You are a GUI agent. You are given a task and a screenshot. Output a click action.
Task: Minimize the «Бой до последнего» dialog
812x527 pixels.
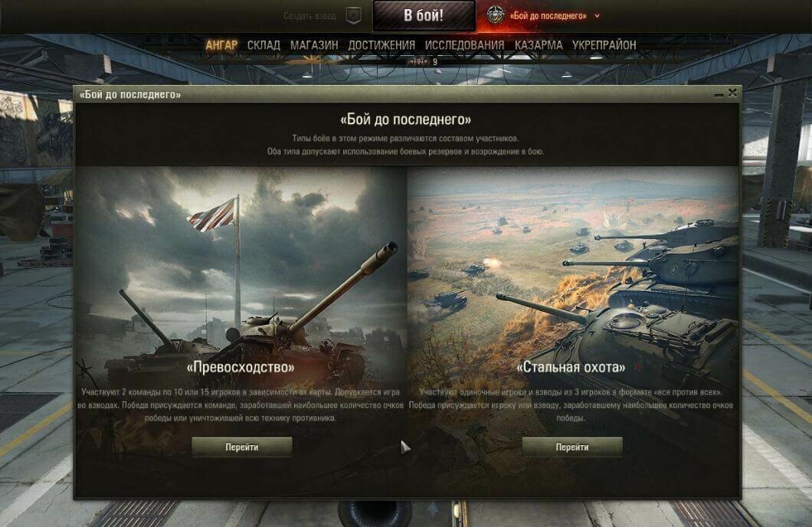(x=719, y=93)
